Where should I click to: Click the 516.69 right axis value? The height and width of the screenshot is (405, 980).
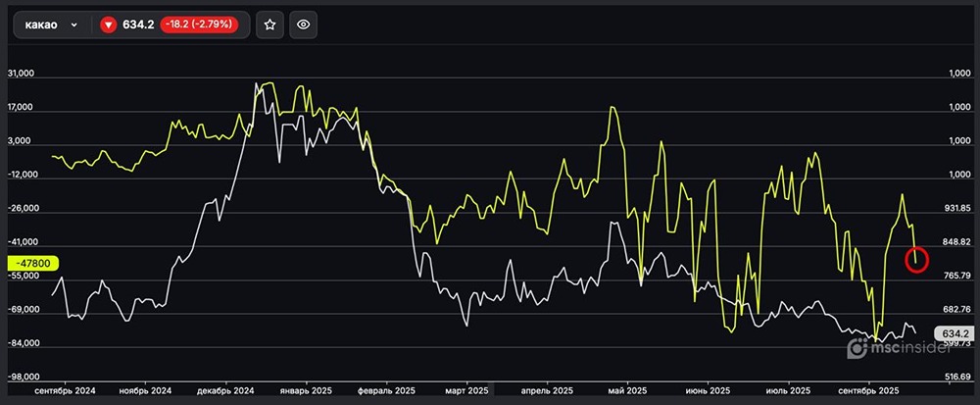(956, 377)
